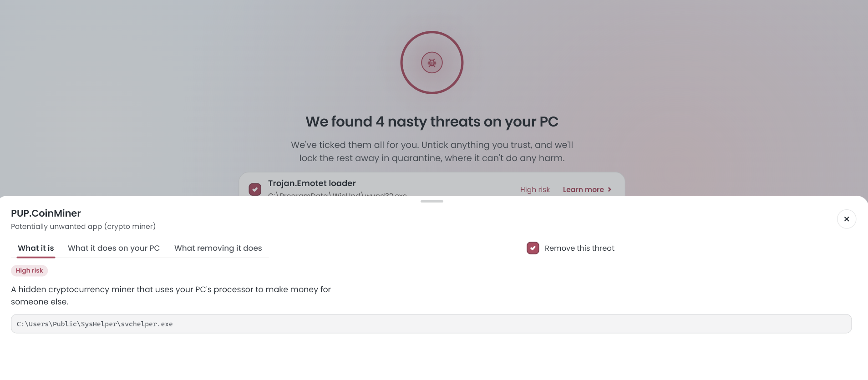The width and height of the screenshot is (868, 380).
Task: Click High risk label on Trojan row
Action: [535, 189]
